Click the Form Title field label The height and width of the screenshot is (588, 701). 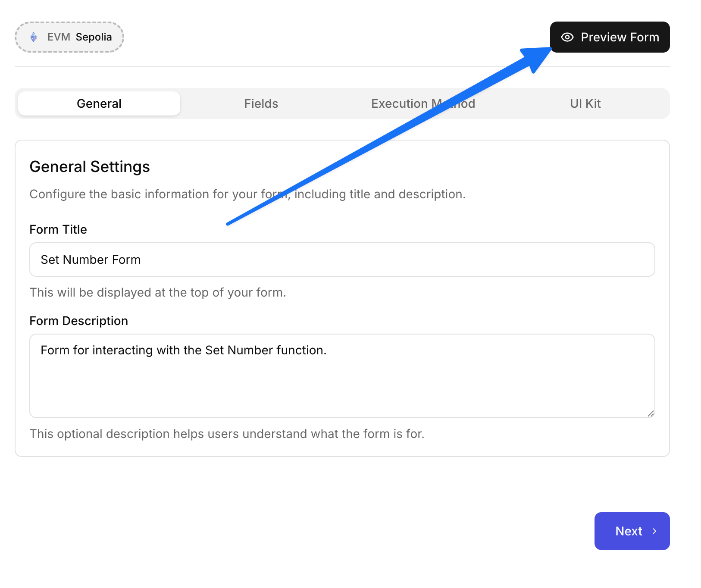pos(58,229)
